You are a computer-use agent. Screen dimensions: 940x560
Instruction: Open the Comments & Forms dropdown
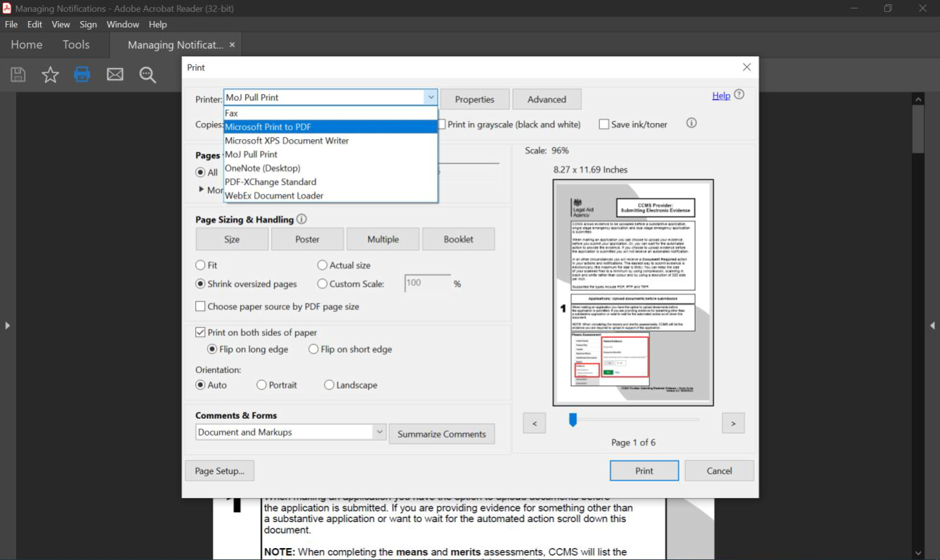point(379,431)
